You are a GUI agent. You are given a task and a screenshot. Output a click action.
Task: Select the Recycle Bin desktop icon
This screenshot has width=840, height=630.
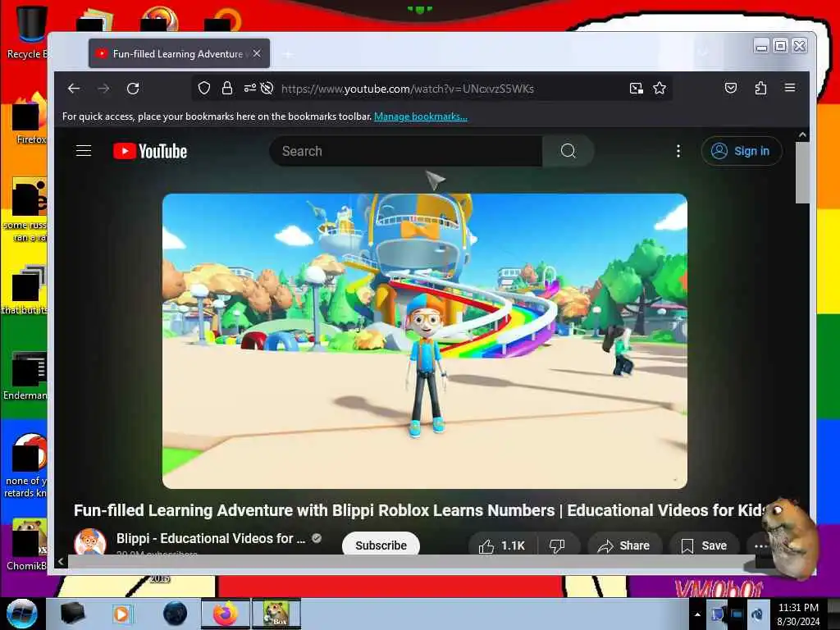click(x=27, y=31)
